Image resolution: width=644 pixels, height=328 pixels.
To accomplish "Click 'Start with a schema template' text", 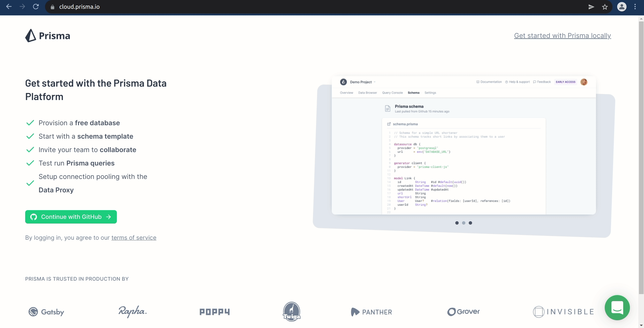I will [x=86, y=136].
